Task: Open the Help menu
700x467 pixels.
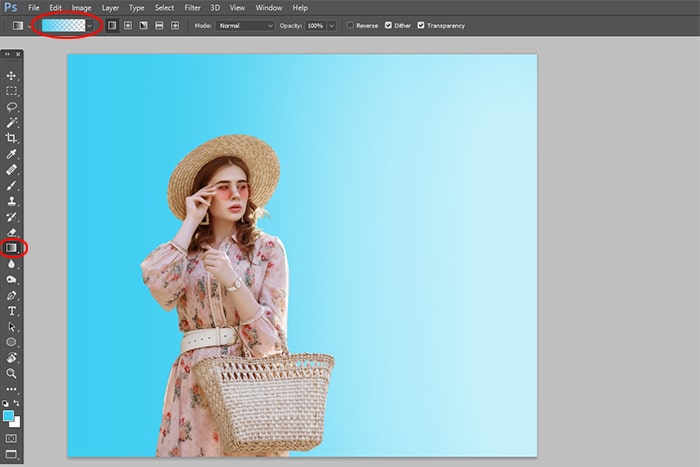Action: (300, 8)
